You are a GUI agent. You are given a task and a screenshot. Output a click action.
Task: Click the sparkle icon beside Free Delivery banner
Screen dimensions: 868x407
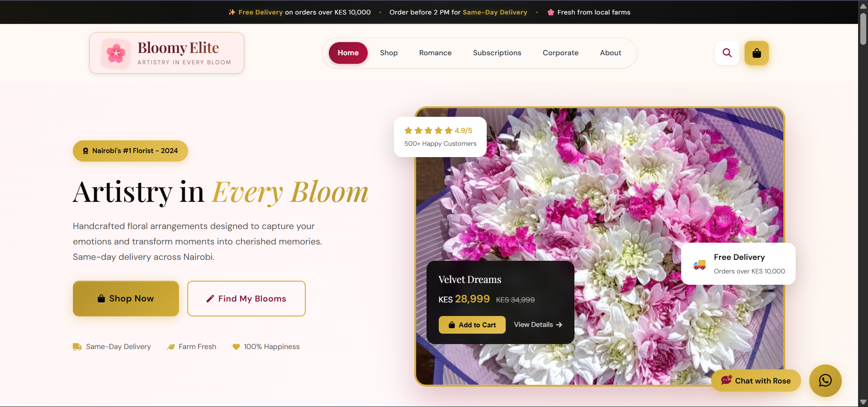232,12
